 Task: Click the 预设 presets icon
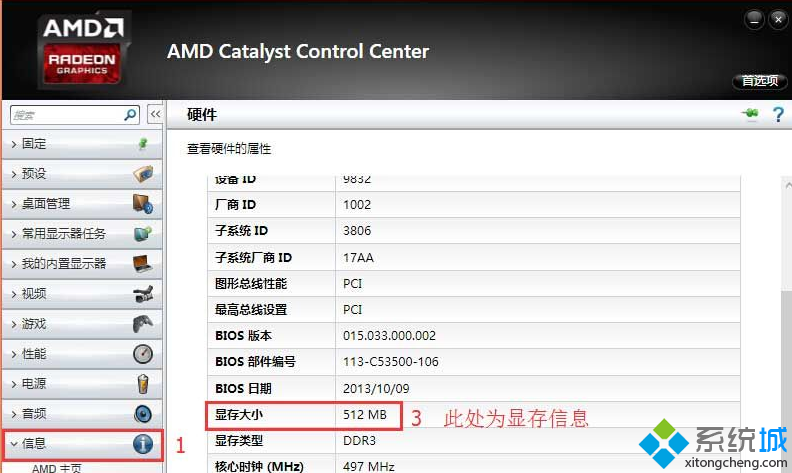pyautogui.click(x=143, y=174)
